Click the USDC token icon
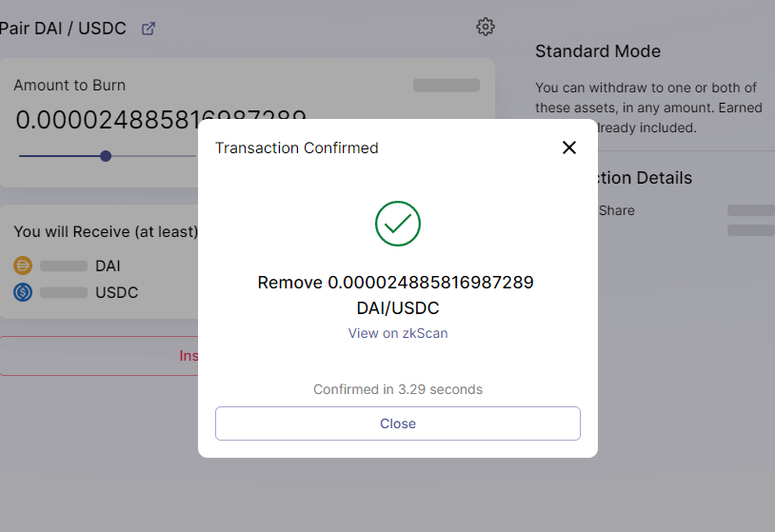Viewport: 775px width, 532px height. pyautogui.click(x=23, y=292)
